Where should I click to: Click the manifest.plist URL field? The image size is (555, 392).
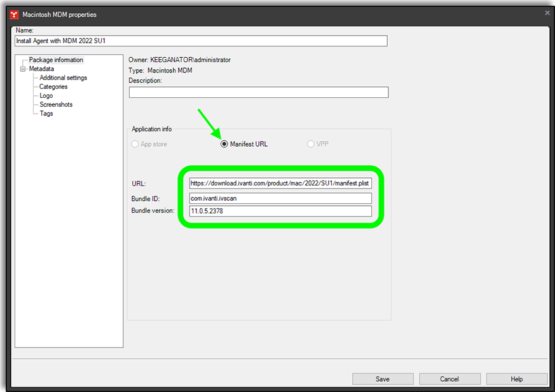pos(280,183)
